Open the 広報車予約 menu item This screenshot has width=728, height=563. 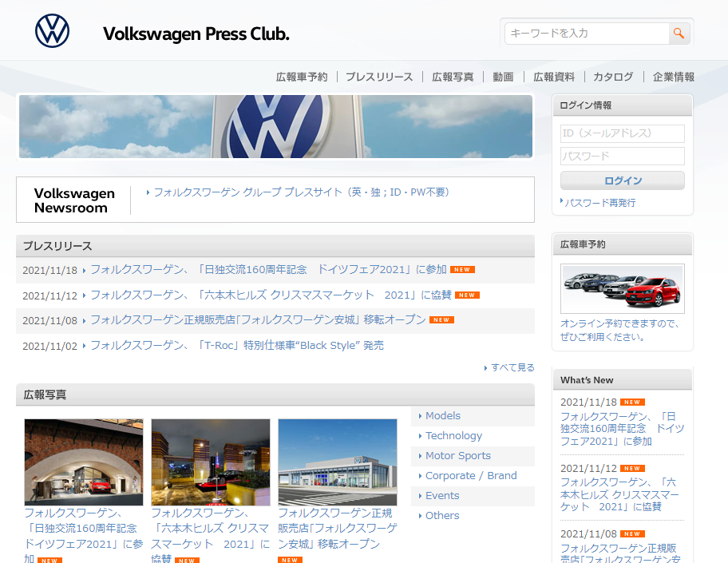(302, 77)
